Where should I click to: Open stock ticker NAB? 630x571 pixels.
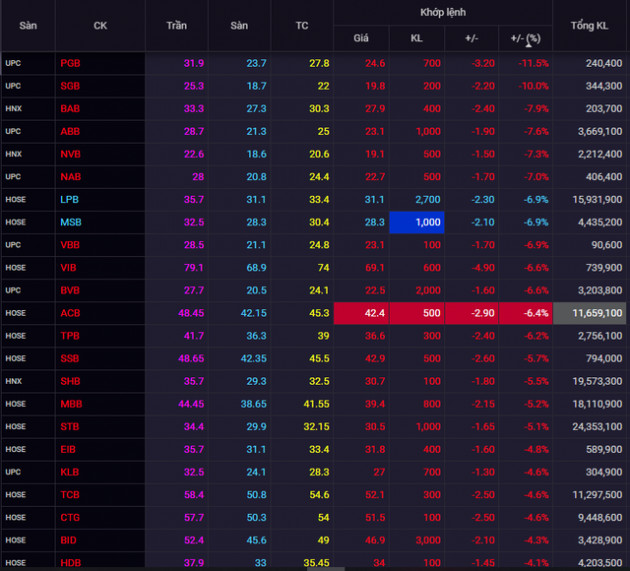coord(70,177)
